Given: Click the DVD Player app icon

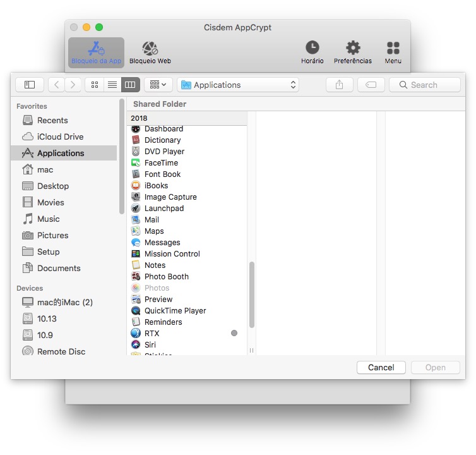Looking at the screenshot, I should [136, 152].
